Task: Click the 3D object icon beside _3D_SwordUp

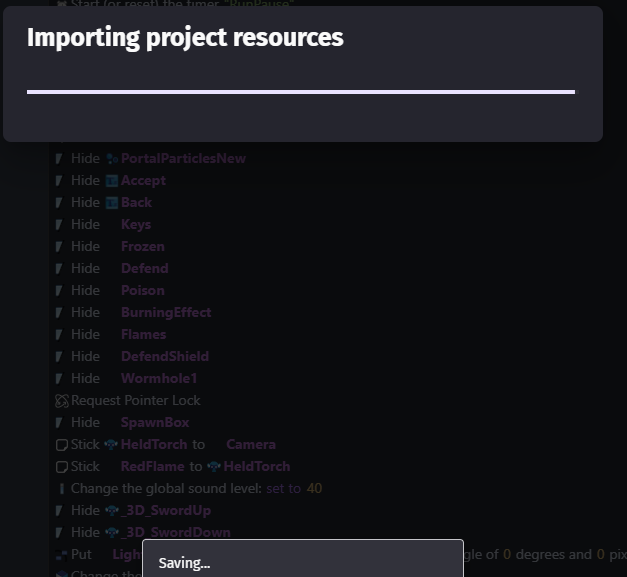Action: (x=112, y=511)
